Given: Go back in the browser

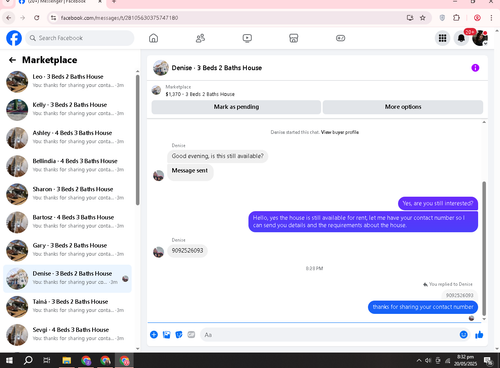Looking at the screenshot, I should 9,18.
